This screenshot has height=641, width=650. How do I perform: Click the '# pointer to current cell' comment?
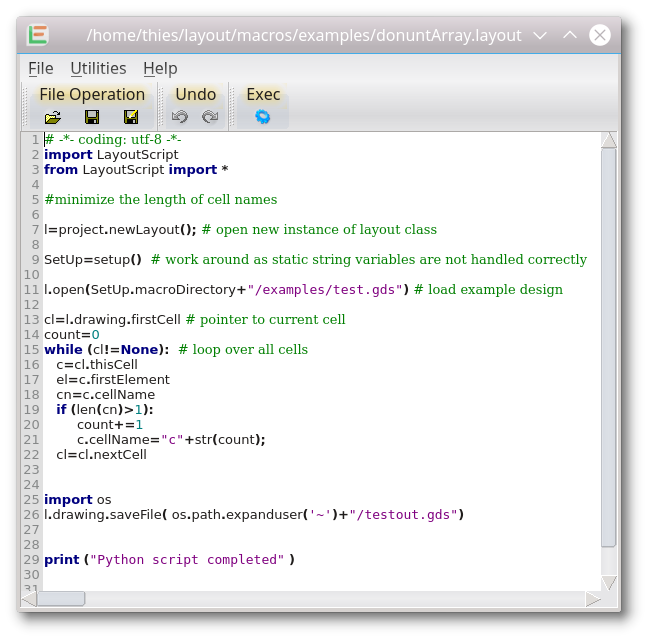pos(266,320)
